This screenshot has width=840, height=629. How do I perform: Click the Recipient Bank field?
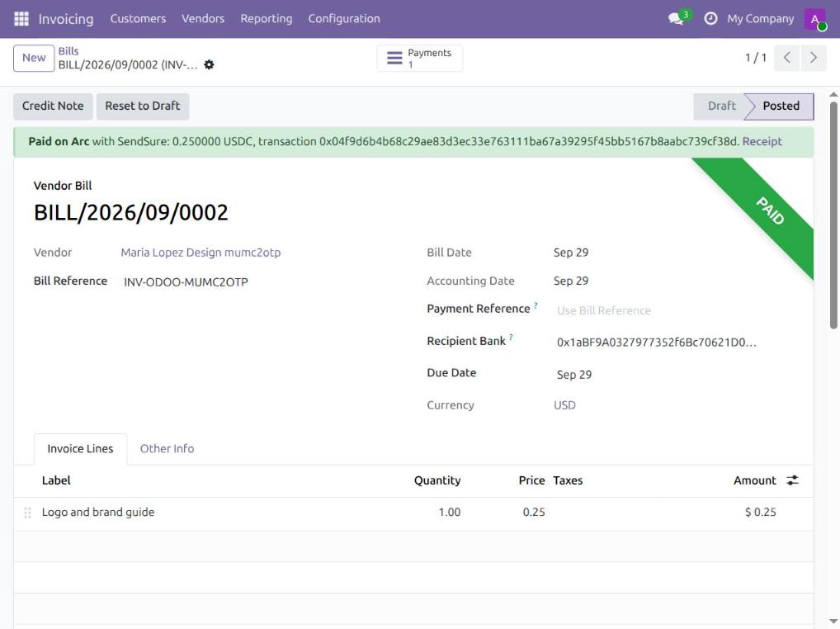672,343
